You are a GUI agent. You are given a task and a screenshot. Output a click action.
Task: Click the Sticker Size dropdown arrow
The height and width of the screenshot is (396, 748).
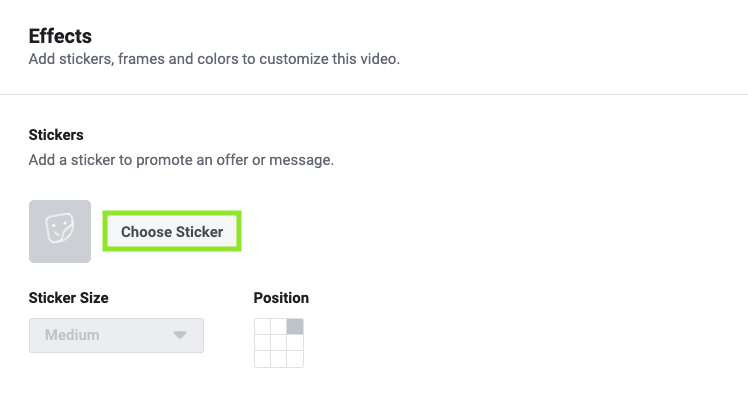(x=180, y=335)
